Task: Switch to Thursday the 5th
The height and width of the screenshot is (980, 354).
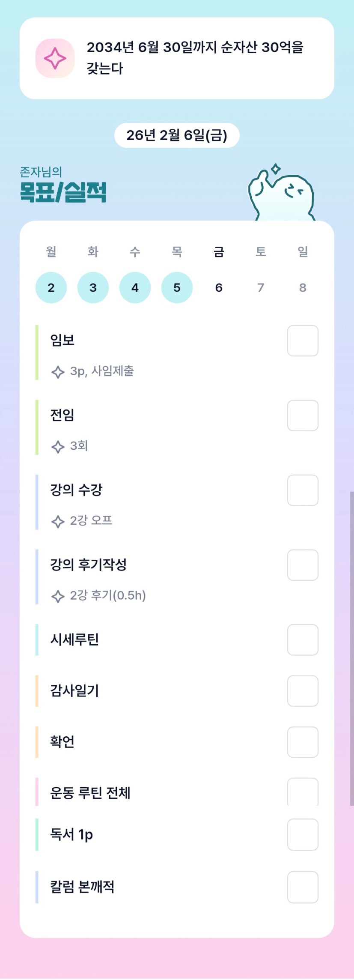Action: tap(177, 287)
